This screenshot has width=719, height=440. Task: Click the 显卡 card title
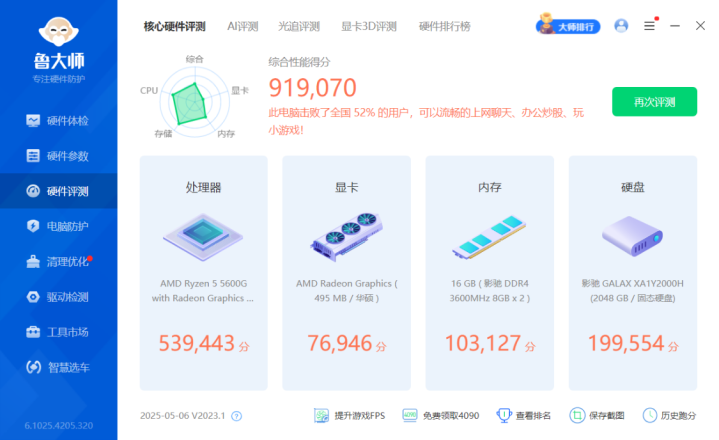pos(347,187)
